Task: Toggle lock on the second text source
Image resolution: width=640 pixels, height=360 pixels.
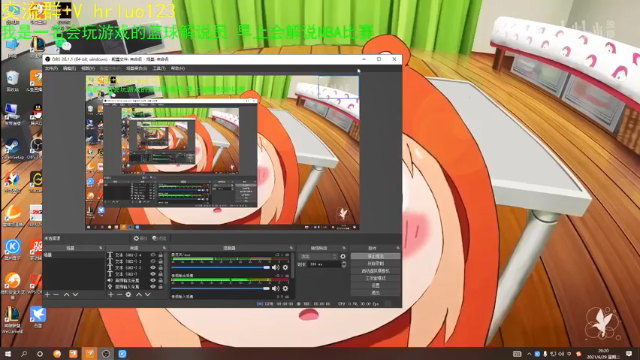Action: 161,261
